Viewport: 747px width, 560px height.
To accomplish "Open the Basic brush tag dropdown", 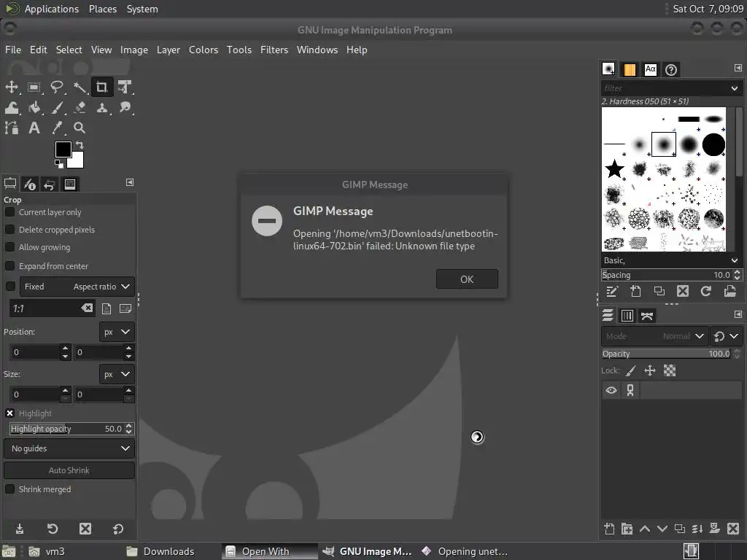I will (x=734, y=260).
